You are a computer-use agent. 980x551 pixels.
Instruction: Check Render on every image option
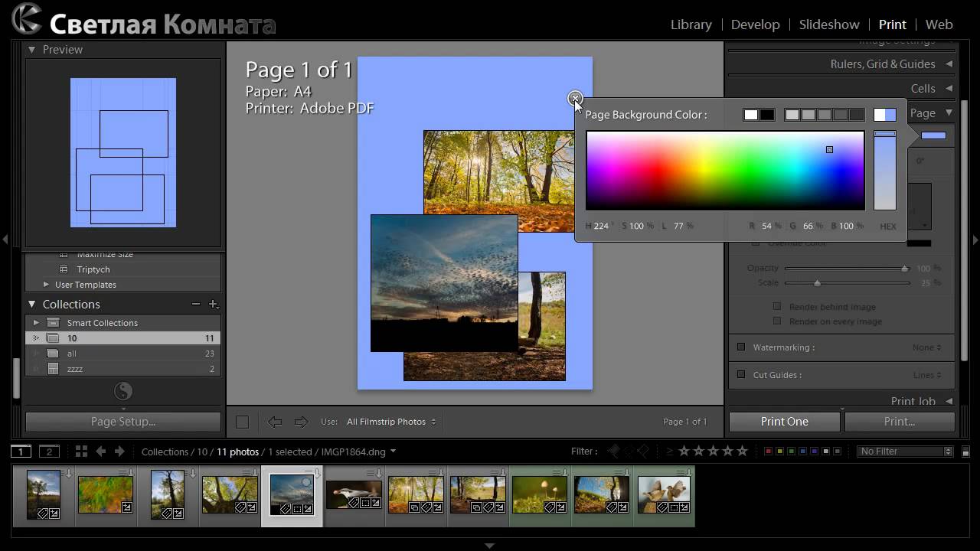tap(777, 321)
